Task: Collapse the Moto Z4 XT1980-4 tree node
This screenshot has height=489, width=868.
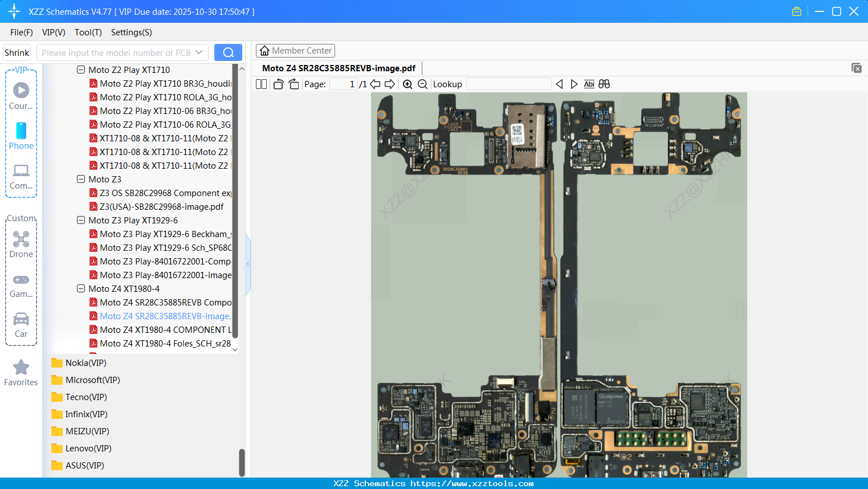Action: [x=81, y=289]
